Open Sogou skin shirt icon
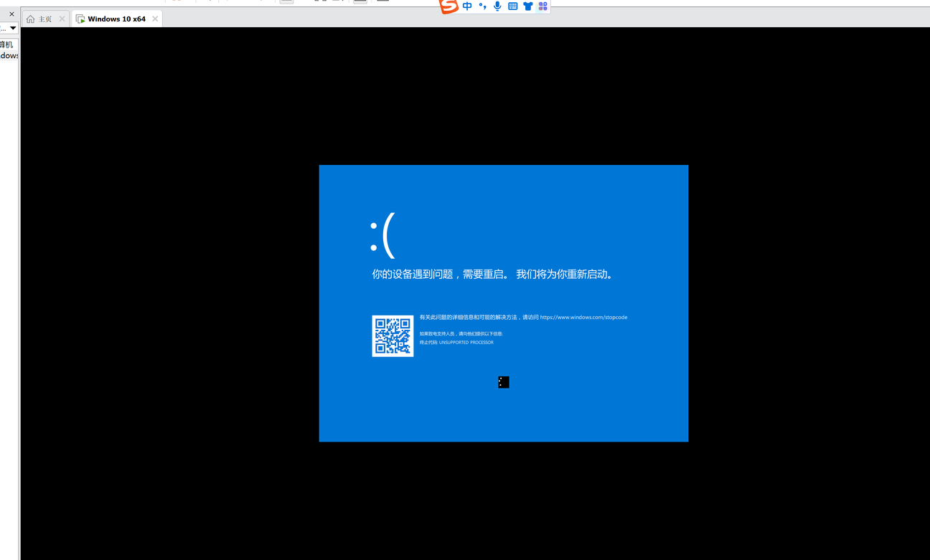This screenshot has height=560, width=930. pyautogui.click(x=528, y=6)
